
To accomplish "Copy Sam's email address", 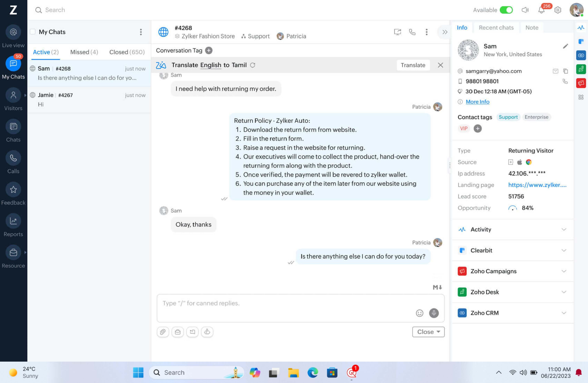I will (566, 71).
